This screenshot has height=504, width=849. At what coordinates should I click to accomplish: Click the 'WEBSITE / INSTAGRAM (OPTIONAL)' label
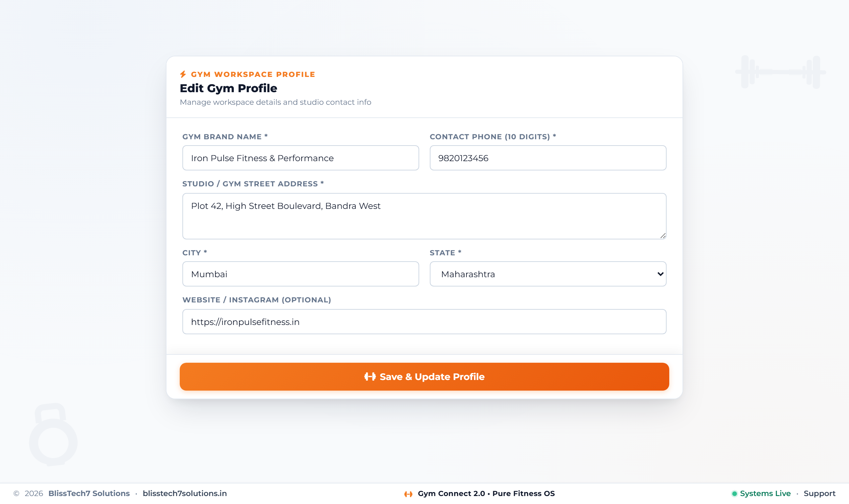pos(256,300)
